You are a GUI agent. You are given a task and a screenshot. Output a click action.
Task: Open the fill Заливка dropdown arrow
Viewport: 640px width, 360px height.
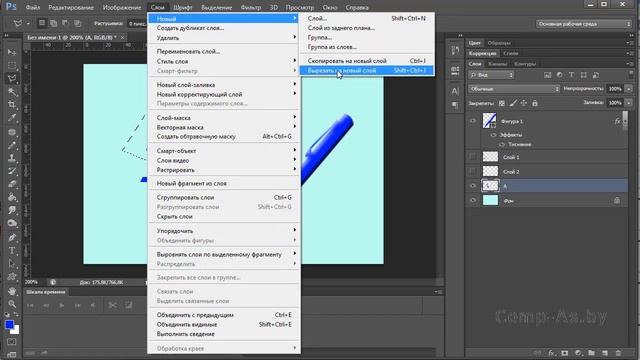coord(629,103)
